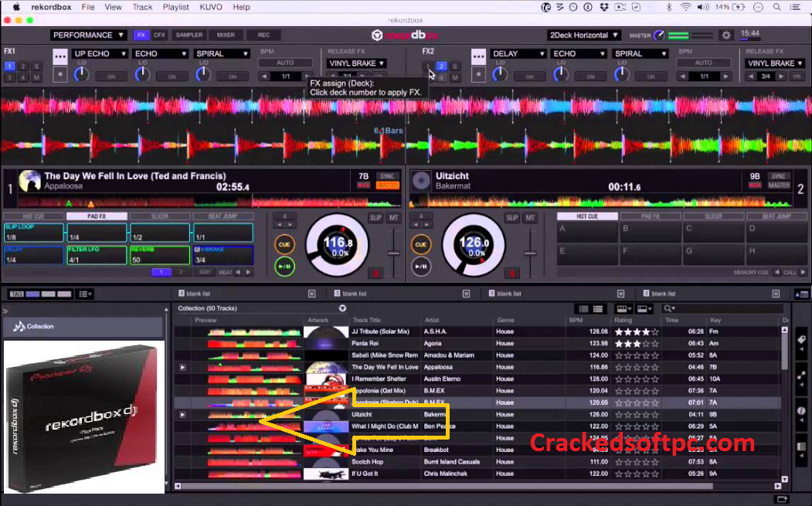Open the settings gear in rekordbox header

[726, 36]
